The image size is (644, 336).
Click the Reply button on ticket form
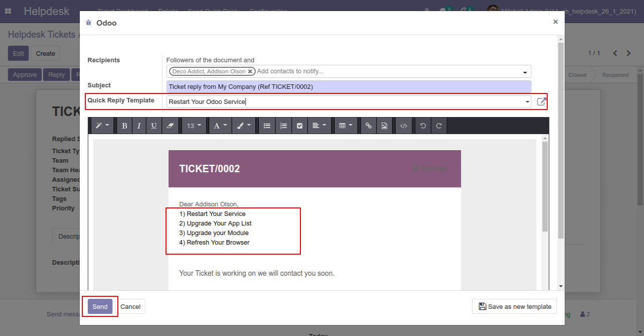pos(57,75)
